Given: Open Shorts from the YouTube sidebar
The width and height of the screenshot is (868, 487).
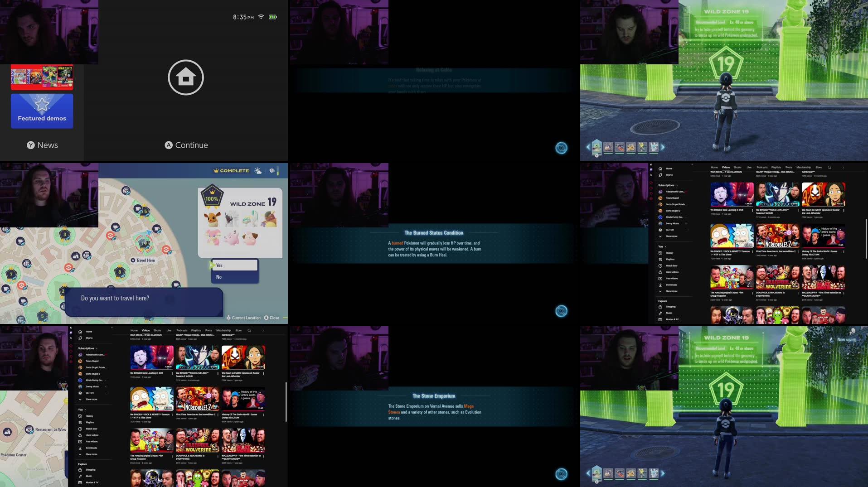Looking at the screenshot, I should (89, 338).
